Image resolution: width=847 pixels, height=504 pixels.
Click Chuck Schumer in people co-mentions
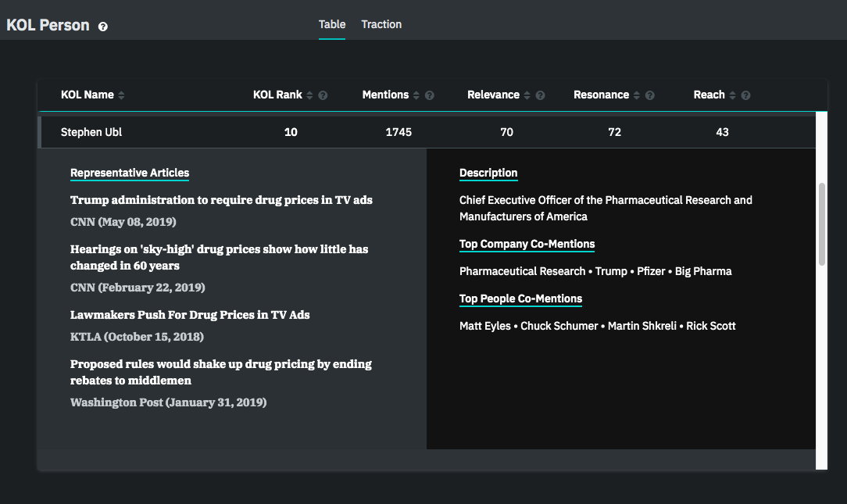pyautogui.click(x=559, y=326)
